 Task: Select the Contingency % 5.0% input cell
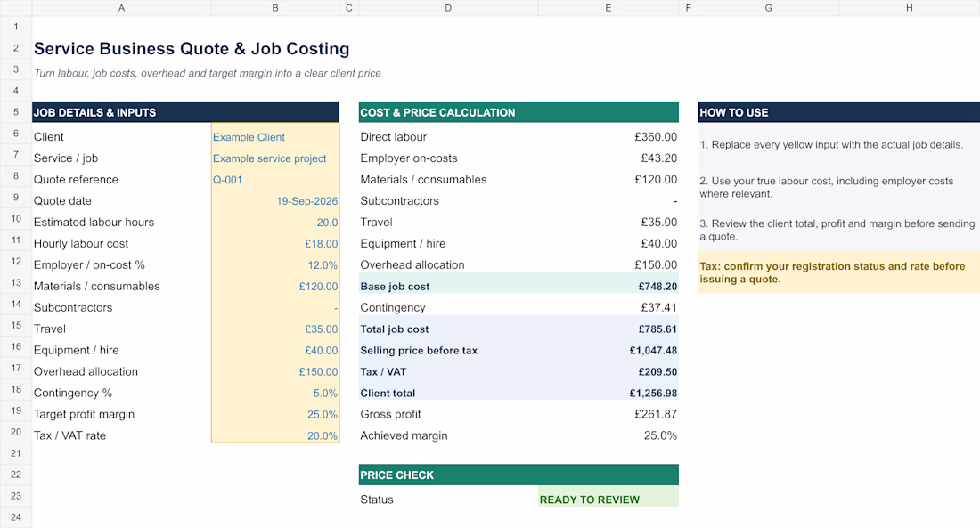click(x=275, y=393)
